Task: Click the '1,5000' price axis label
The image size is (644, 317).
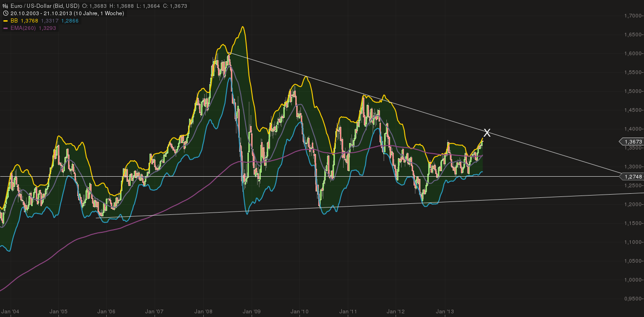Action: coord(633,92)
